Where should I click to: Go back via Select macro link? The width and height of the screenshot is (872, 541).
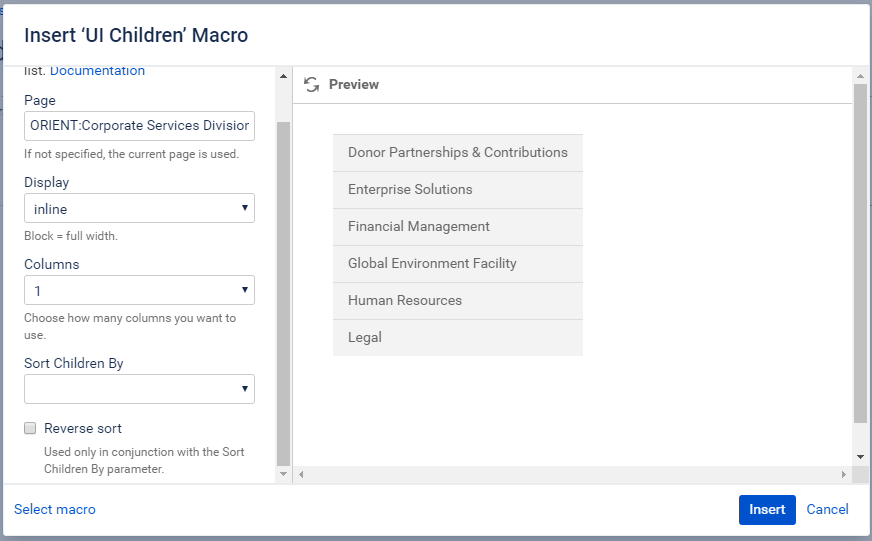[54, 510]
